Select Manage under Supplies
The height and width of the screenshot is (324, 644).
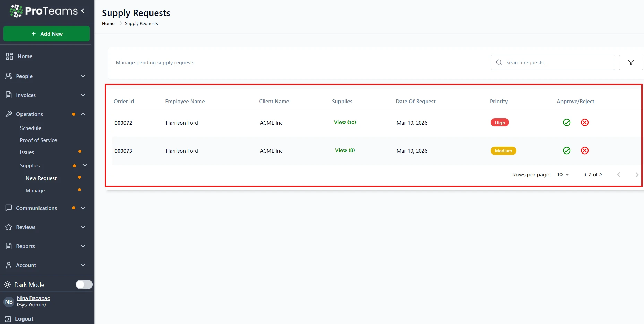point(35,190)
